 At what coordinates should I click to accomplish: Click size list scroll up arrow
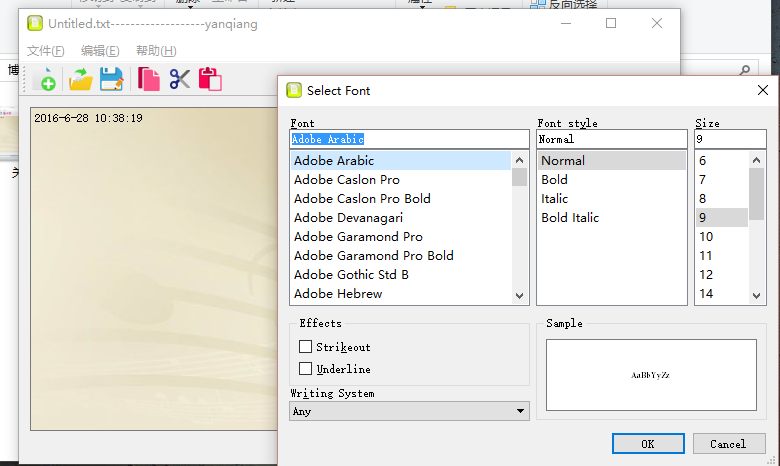pos(757,160)
